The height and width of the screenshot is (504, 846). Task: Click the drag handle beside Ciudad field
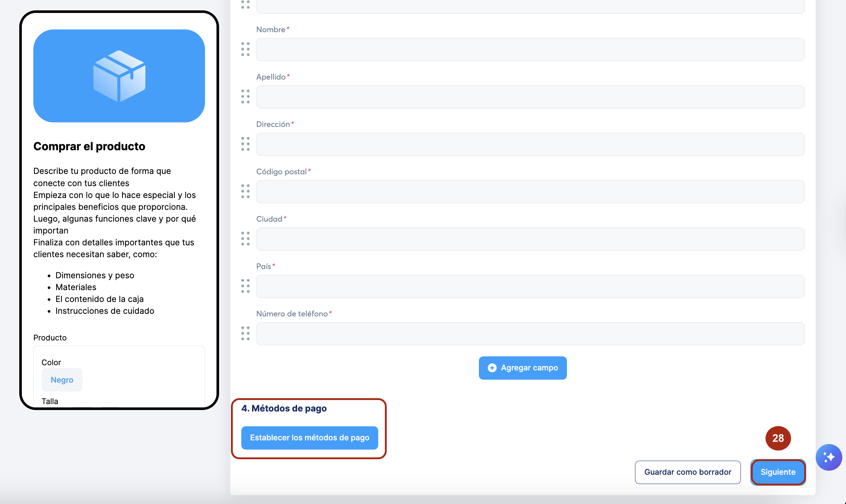click(245, 239)
